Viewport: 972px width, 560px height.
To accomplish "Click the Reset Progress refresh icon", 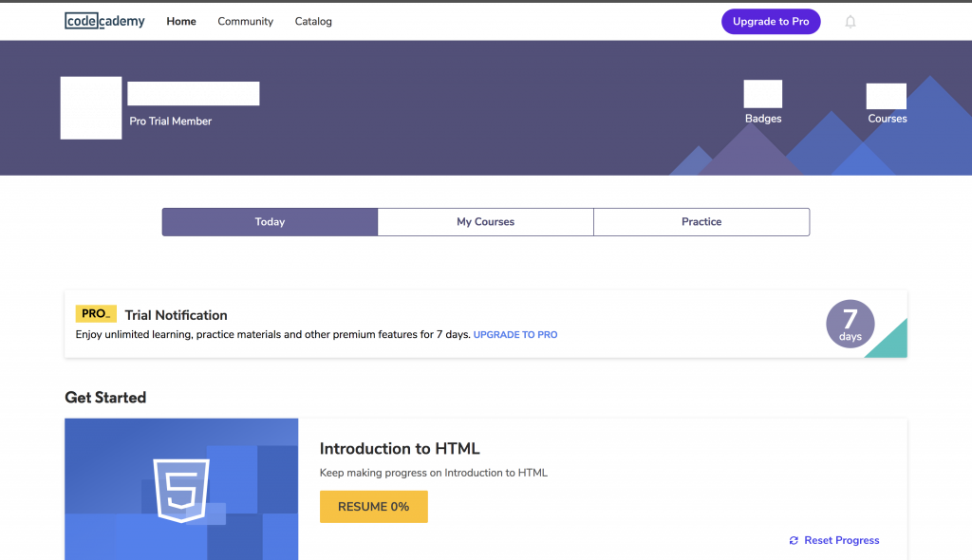I will [794, 541].
